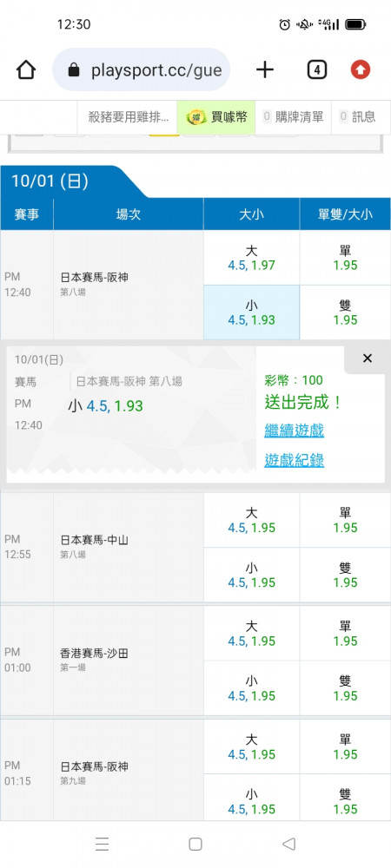
Task: Tap the red upload arrow icon
Action: tap(361, 69)
